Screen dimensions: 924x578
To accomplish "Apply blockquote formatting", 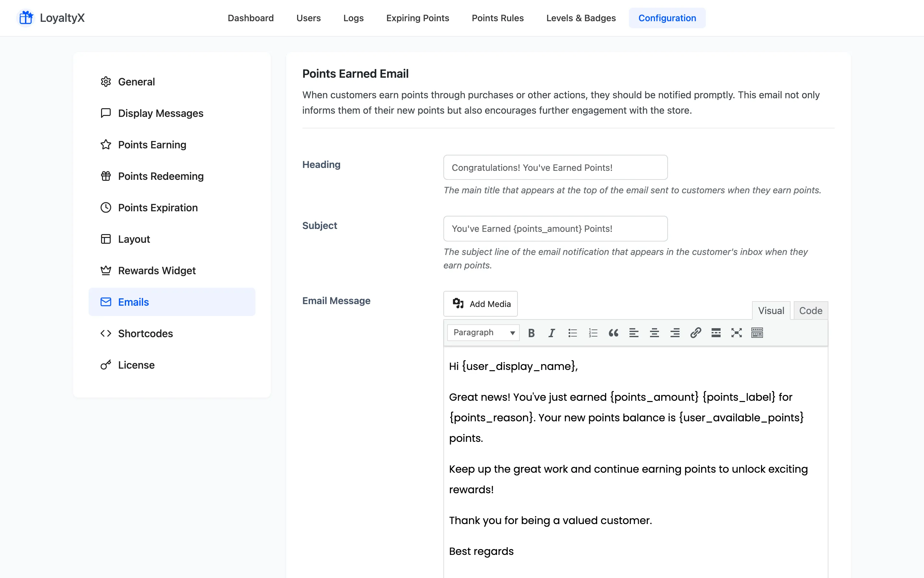I will click(x=613, y=333).
